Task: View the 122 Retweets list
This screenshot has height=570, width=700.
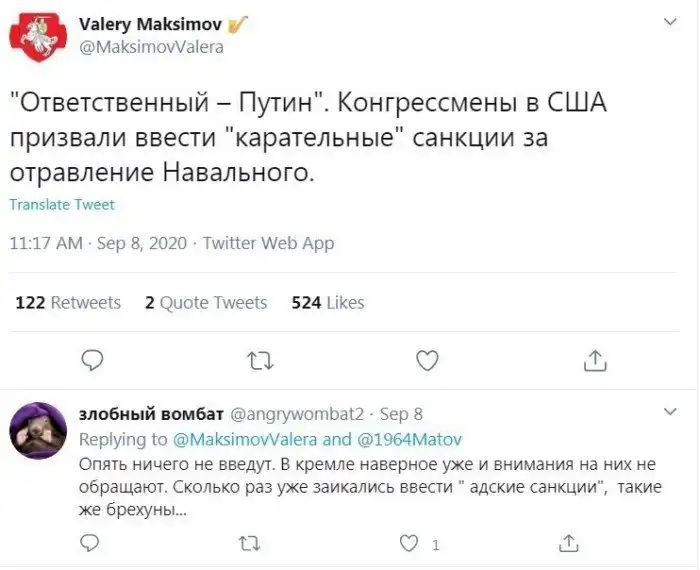Action: click(68, 302)
